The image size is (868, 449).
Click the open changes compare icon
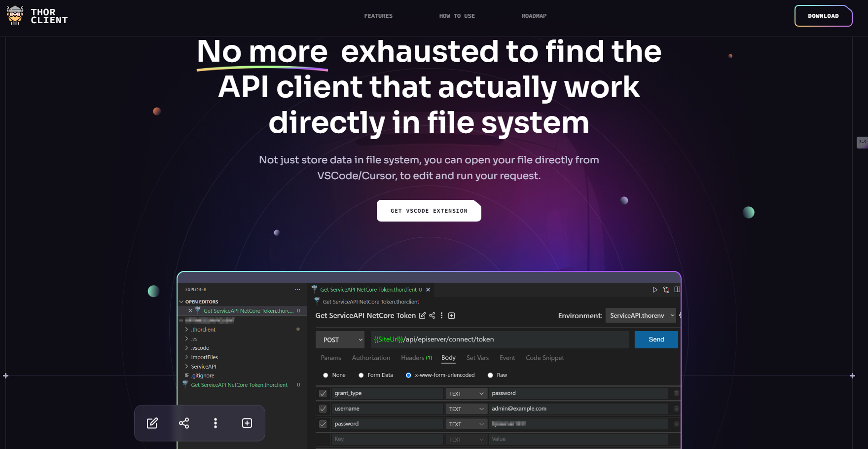pyautogui.click(x=666, y=290)
